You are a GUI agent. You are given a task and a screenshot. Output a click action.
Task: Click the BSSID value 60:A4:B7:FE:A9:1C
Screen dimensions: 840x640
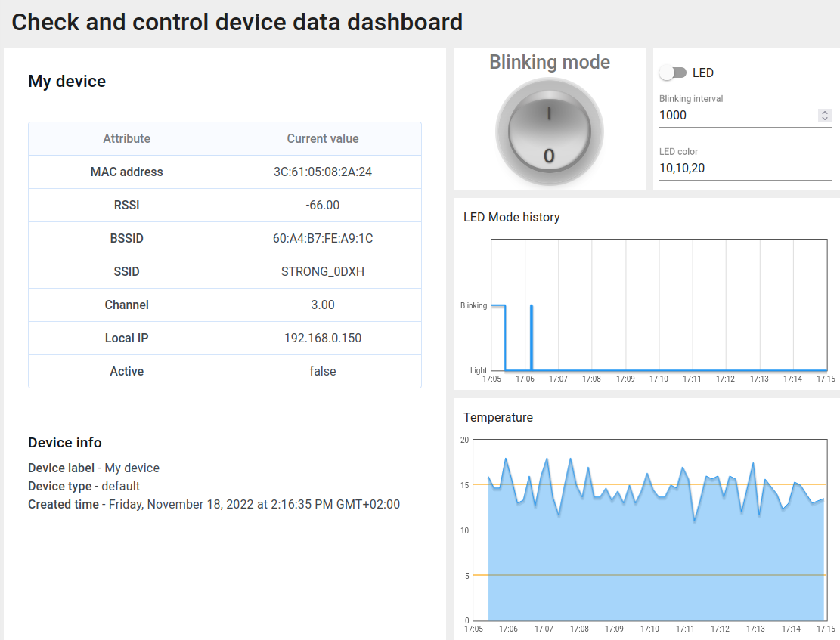[323, 239]
